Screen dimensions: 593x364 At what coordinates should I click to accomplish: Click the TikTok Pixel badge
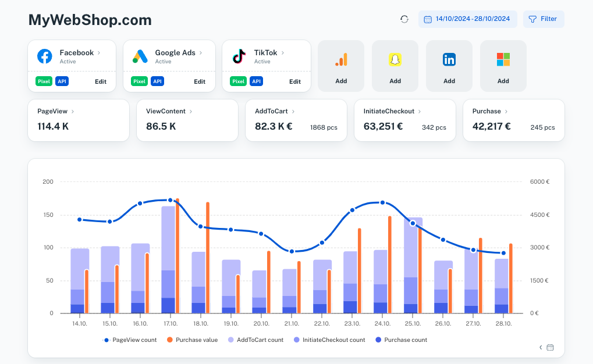pyautogui.click(x=238, y=81)
